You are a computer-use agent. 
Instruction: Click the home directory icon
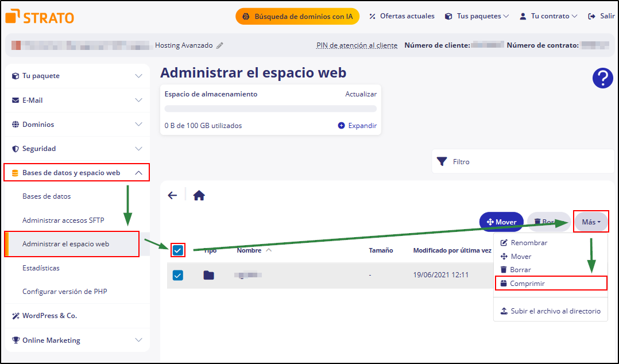pos(199,195)
